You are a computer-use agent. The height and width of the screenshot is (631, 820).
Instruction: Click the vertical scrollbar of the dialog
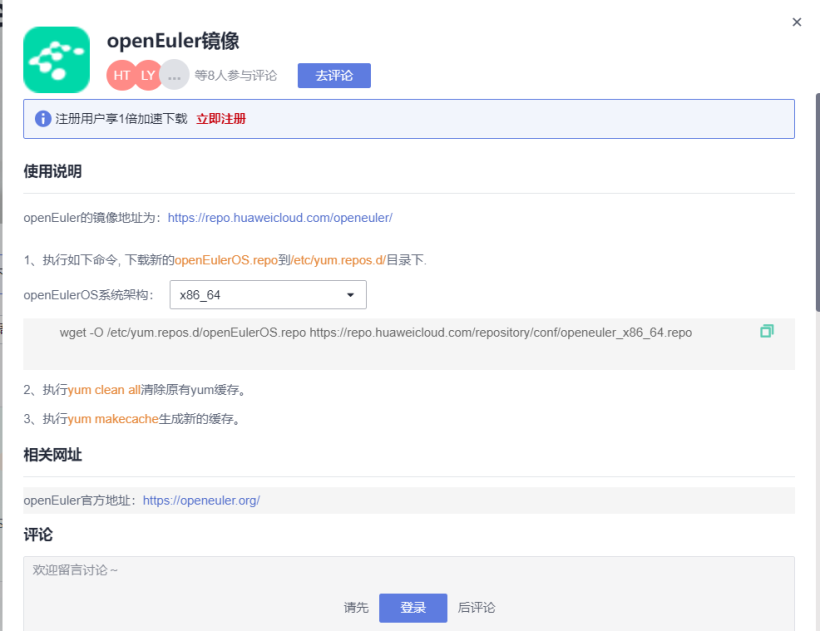(x=817, y=203)
